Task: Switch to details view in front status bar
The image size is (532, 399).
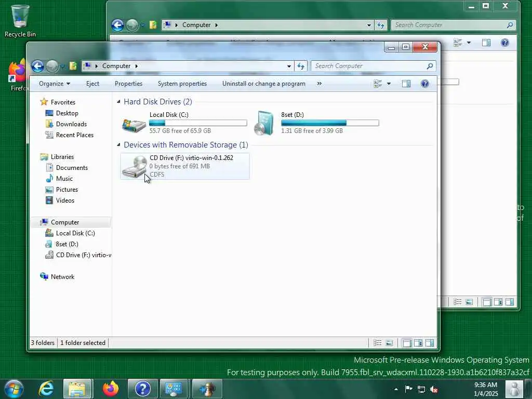Action: tap(377, 343)
